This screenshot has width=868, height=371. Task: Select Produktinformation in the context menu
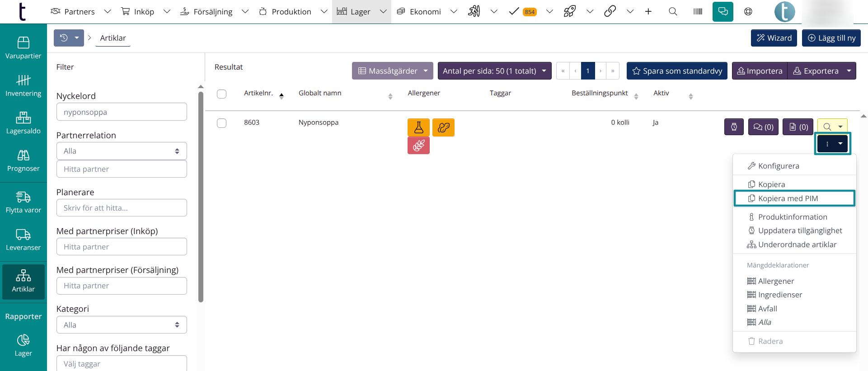coord(792,217)
